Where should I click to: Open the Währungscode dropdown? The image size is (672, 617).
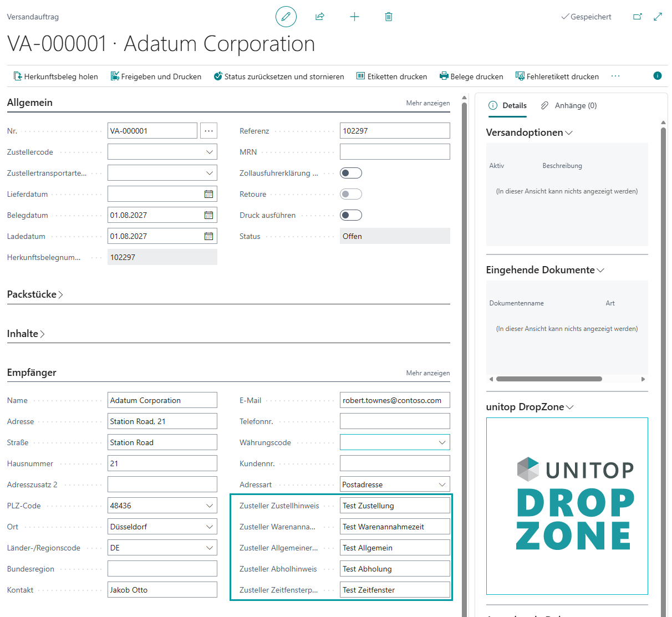click(442, 442)
